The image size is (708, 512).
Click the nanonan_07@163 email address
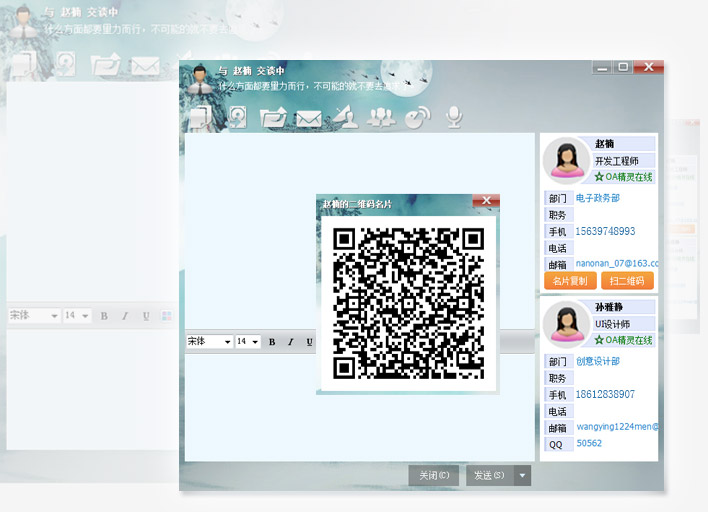coord(617,263)
